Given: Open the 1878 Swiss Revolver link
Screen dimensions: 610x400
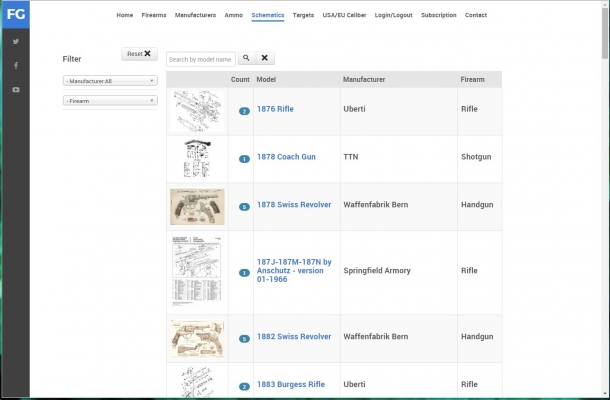Looking at the screenshot, I should (294, 205).
